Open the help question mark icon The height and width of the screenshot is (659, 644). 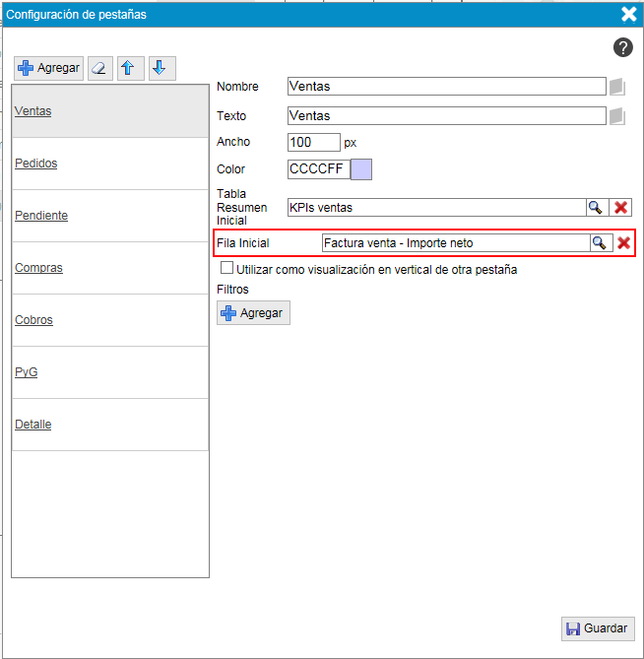coord(622,47)
